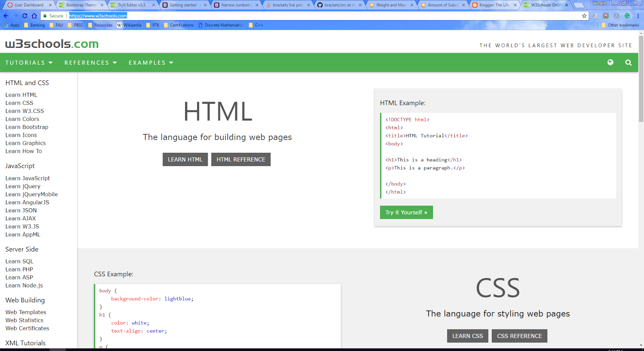This screenshot has height=351, width=644.
Task: Open the globe translate icon in navbar
Action: [x=611, y=62]
